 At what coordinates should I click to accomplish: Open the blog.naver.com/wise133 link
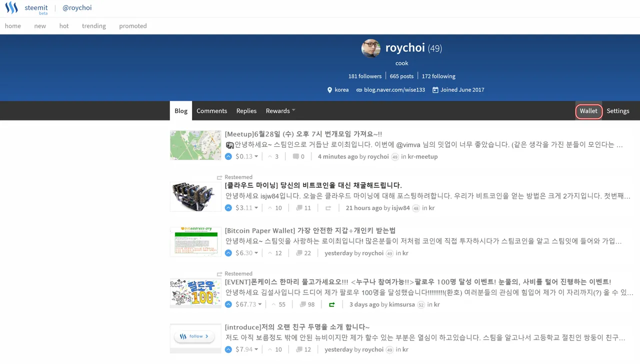coord(394,90)
